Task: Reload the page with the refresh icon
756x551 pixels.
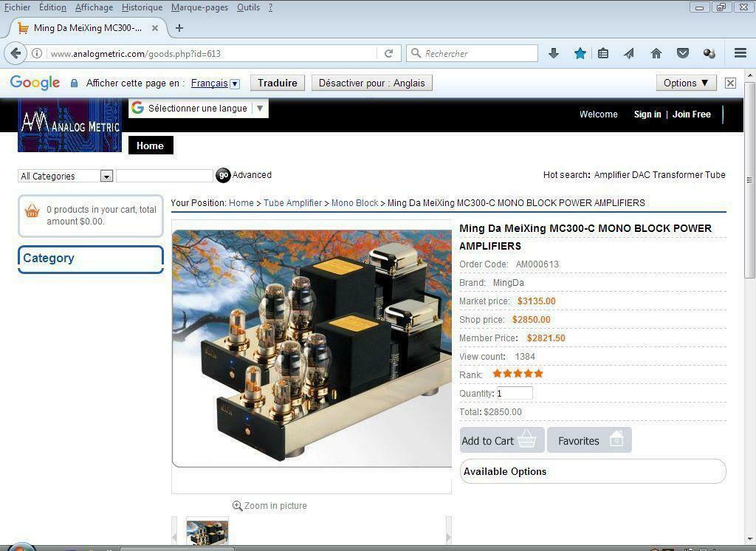Action: pyautogui.click(x=388, y=54)
